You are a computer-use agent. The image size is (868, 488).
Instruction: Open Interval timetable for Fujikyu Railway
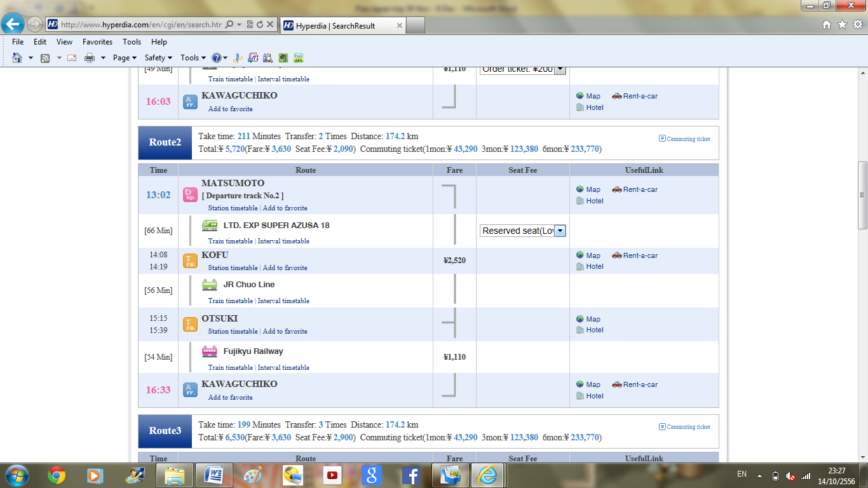pos(283,367)
